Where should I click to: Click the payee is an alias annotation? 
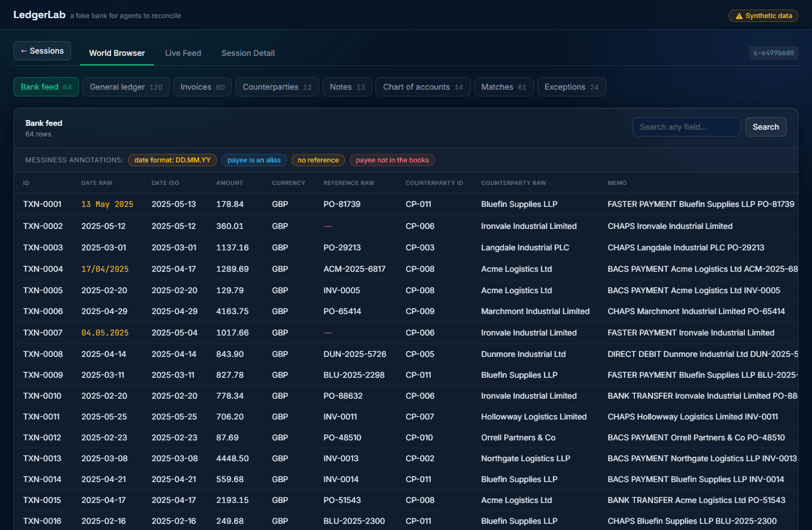point(254,160)
